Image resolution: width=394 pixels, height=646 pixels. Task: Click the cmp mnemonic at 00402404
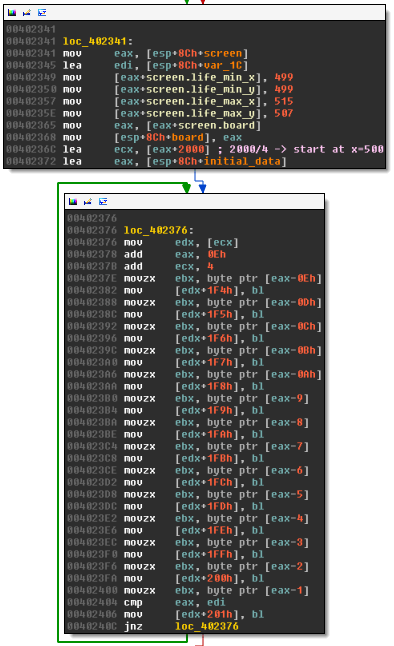pos(133,602)
